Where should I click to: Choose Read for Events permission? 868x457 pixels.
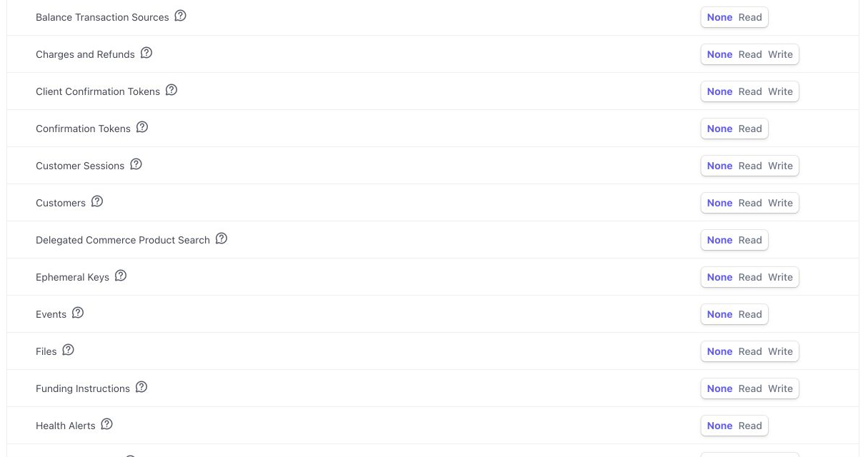click(x=750, y=314)
